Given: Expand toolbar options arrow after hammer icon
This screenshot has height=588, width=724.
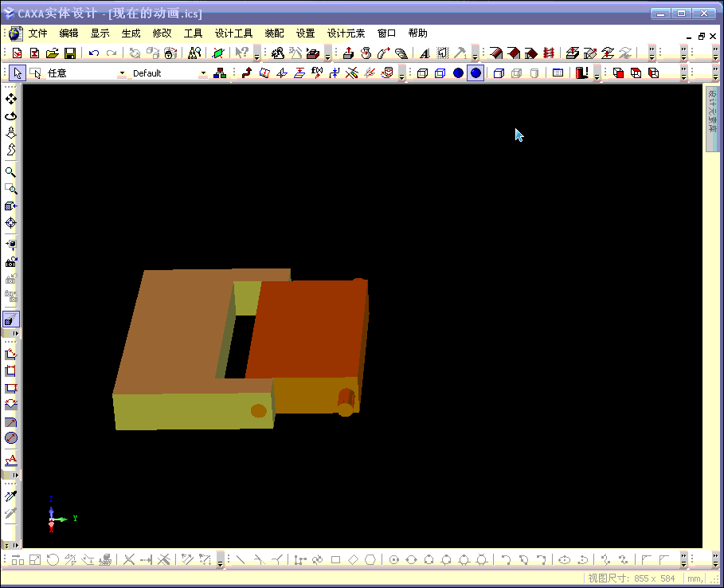Looking at the screenshot, I should click(475, 54).
